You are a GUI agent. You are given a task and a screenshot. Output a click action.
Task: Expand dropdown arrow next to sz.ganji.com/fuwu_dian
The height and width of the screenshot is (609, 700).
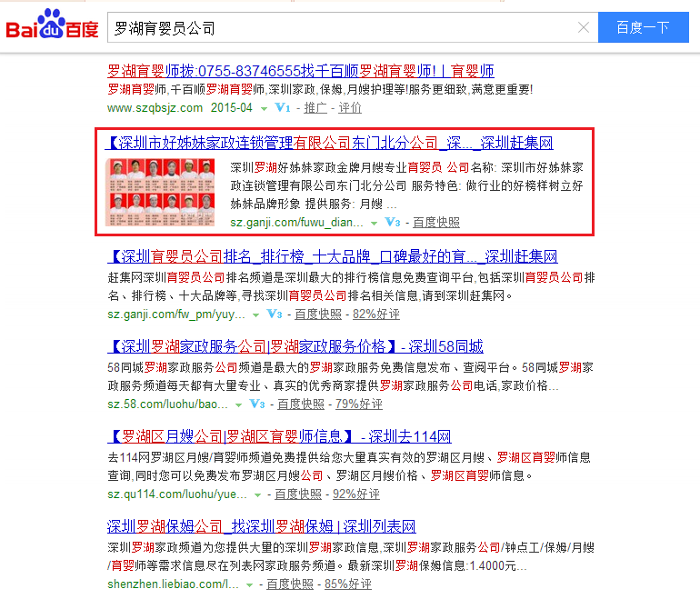click(x=375, y=223)
